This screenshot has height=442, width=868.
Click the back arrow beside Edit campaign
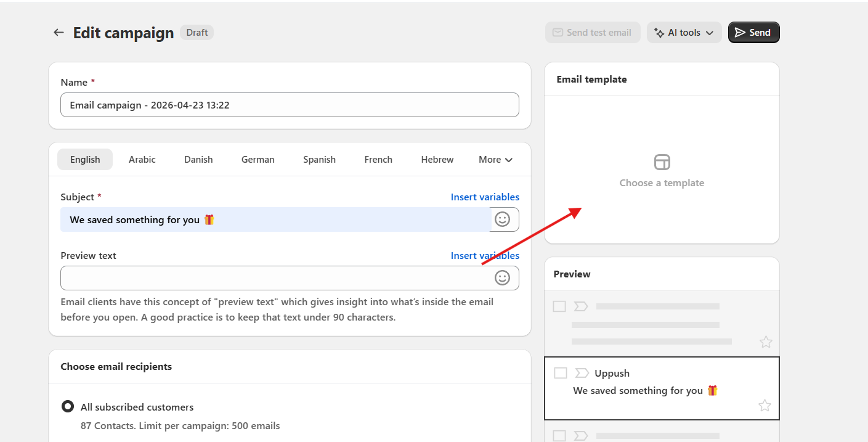point(59,33)
